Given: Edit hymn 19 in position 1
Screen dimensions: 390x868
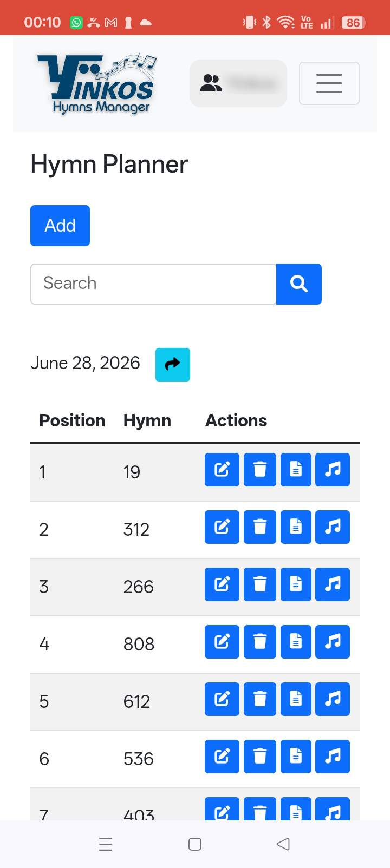Looking at the screenshot, I should [222, 470].
